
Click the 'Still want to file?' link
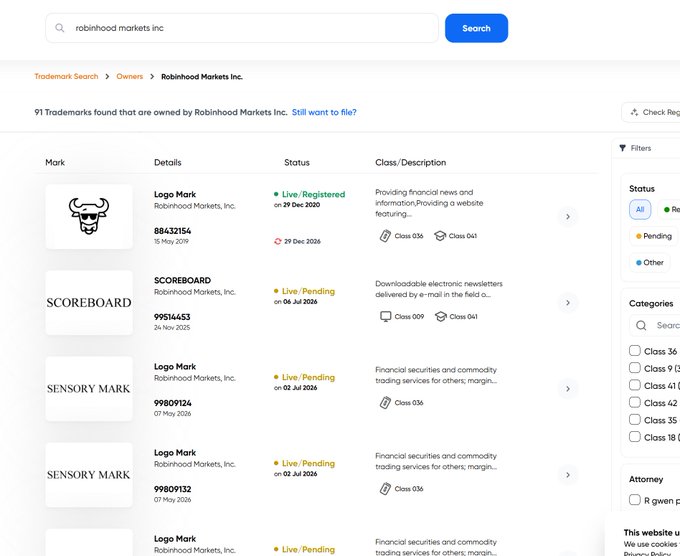[324, 112]
